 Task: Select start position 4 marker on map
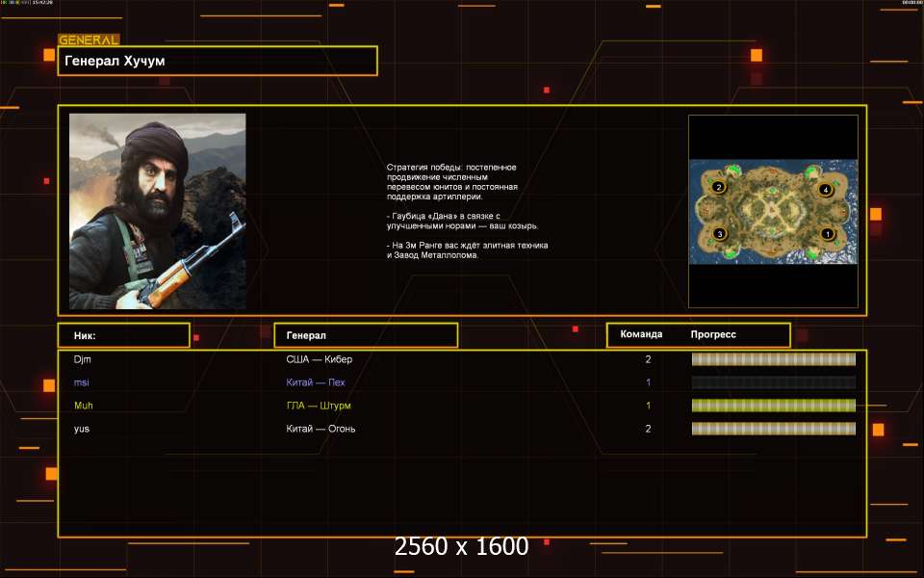(825, 190)
